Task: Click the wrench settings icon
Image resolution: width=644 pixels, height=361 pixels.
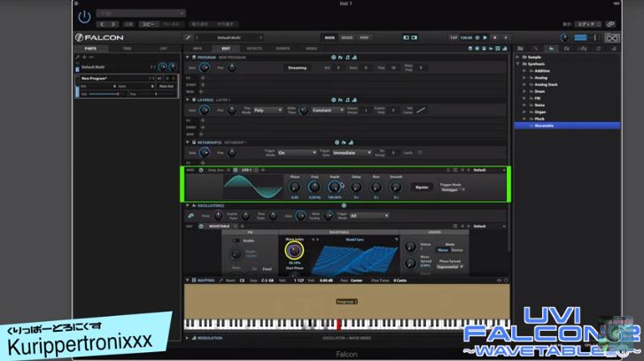Action: coord(188,38)
